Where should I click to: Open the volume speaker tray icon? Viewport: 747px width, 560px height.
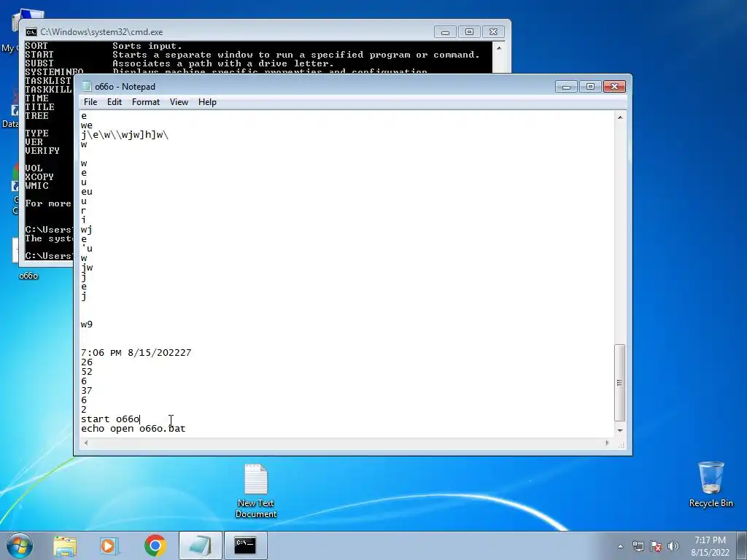tap(673, 546)
